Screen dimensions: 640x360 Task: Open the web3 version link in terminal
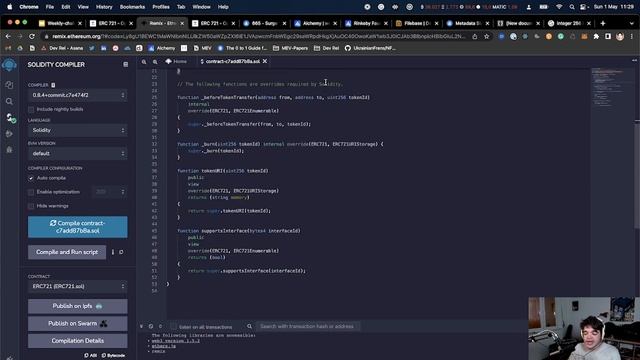[x=176, y=341]
